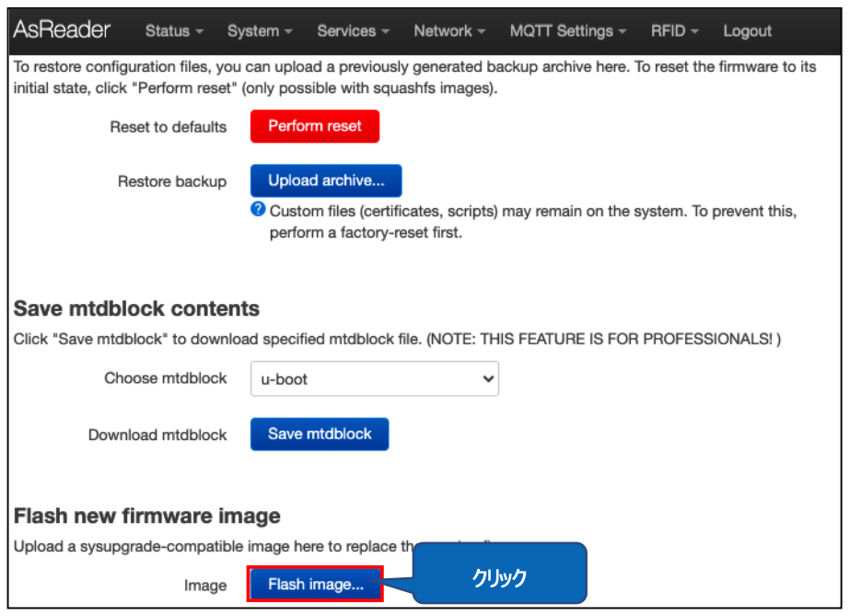850x616 pixels.
Task: Click the "Reset to defaults" label
Action: coord(168,127)
